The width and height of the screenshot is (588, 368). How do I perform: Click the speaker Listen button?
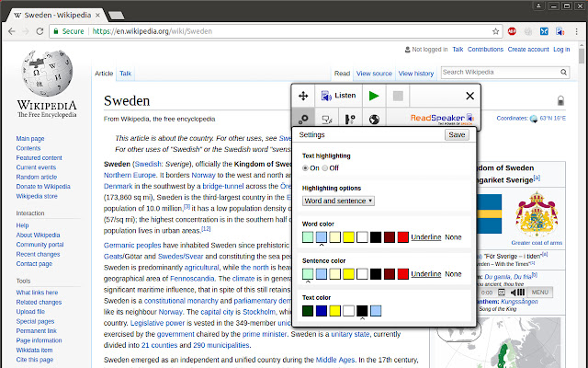tap(337, 96)
